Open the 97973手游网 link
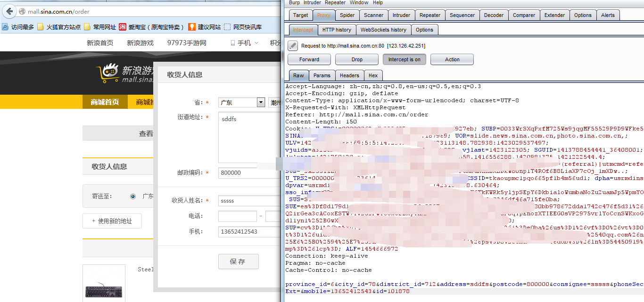 pos(187,43)
